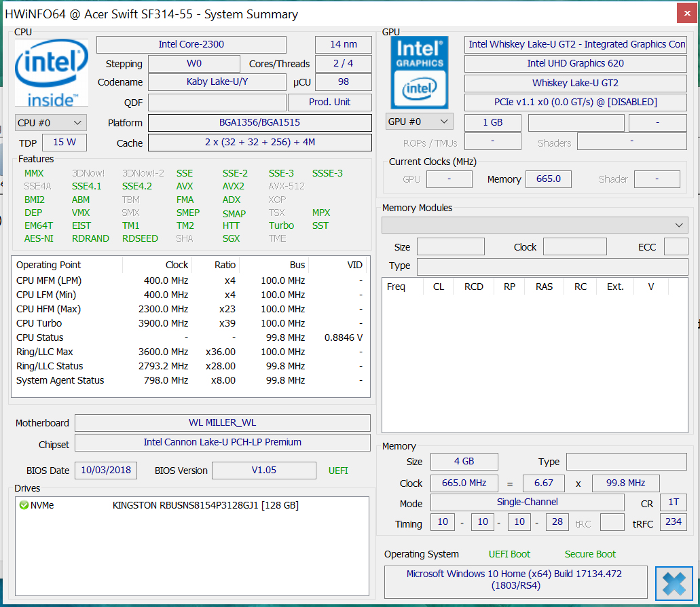700x607 pixels.
Task: Click the empty memory module Type field
Action: click(x=553, y=266)
